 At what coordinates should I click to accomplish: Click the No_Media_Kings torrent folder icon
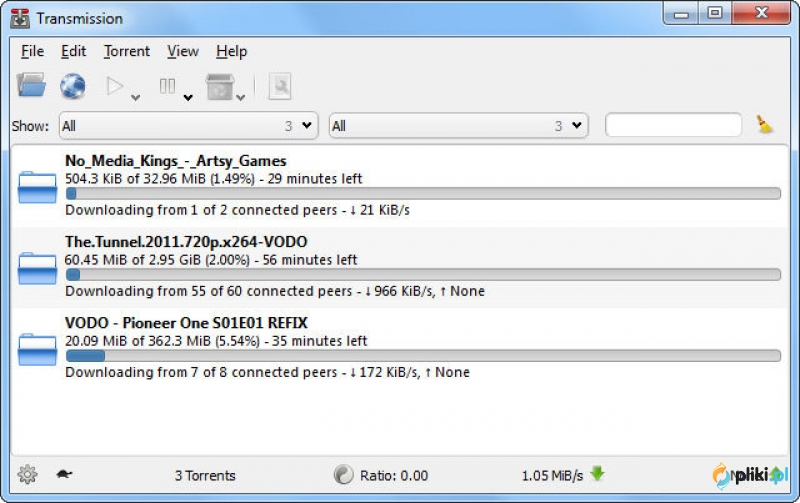37,187
